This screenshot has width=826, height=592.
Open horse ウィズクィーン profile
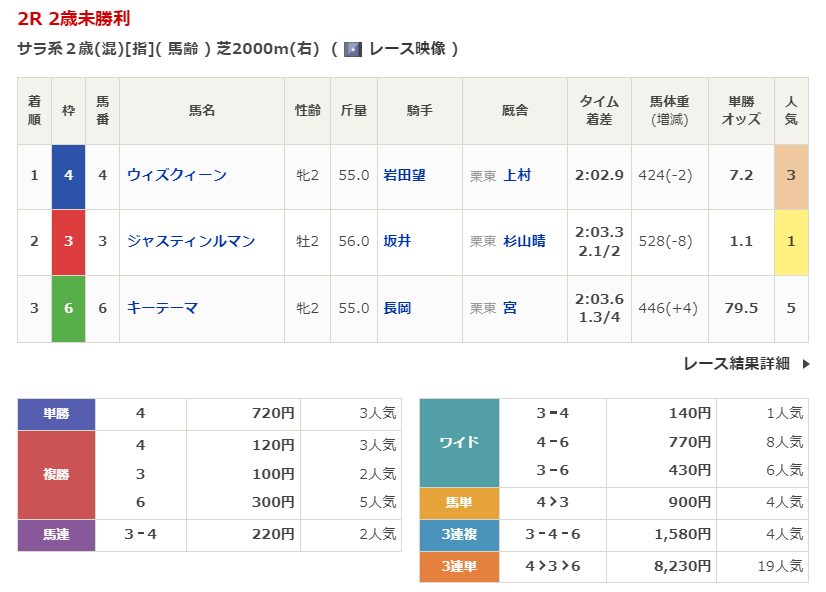(x=177, y=175)
